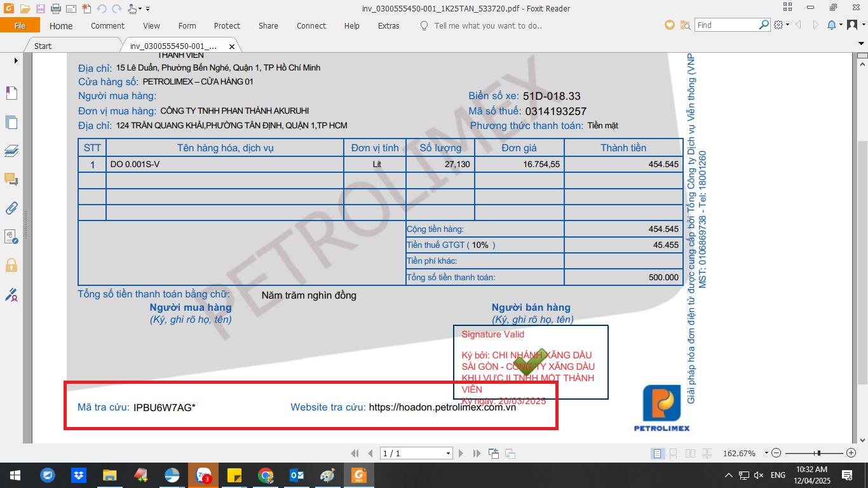
Task: Redo the last action
Action: click(x=117, y=9)
